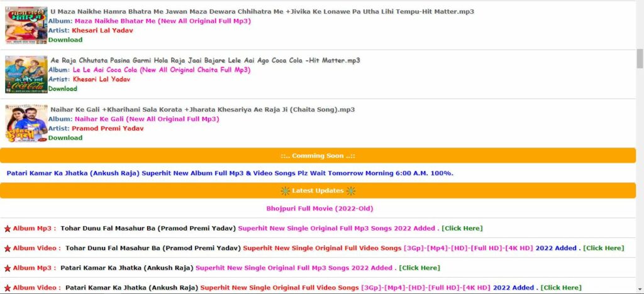
Task: Click the star icon by Patari Kamar Album Video
Action: (8, 288)
